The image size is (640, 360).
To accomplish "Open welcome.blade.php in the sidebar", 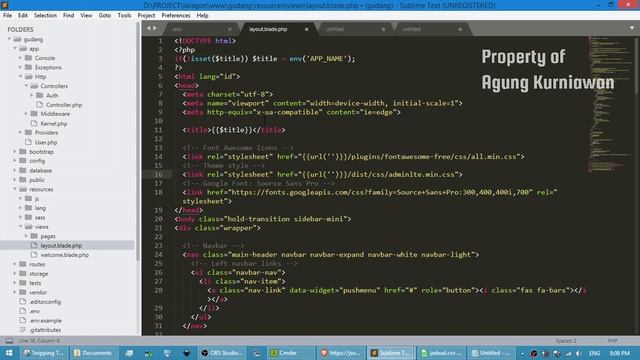I will 64,255.
